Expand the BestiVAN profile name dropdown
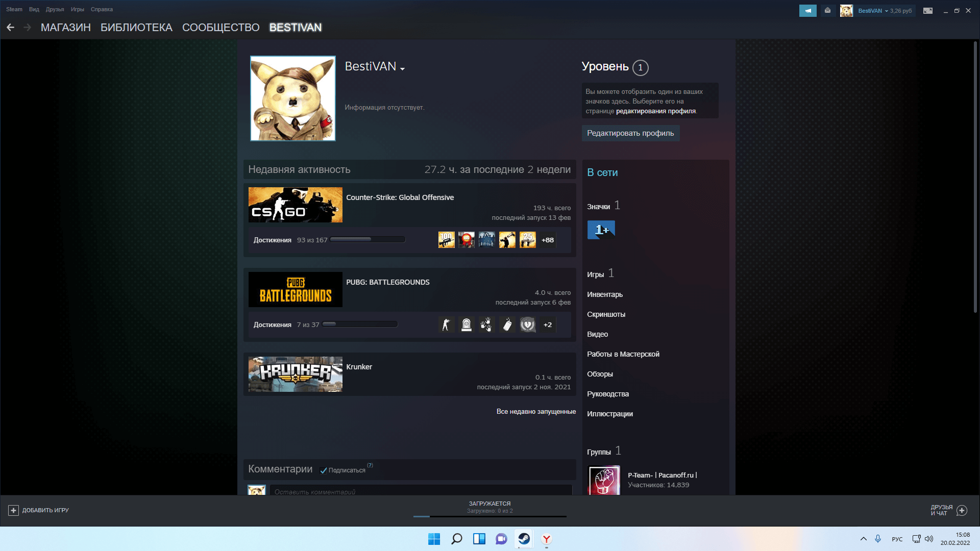Viewport: 980px width, 551px height. [x=403, y=69]
